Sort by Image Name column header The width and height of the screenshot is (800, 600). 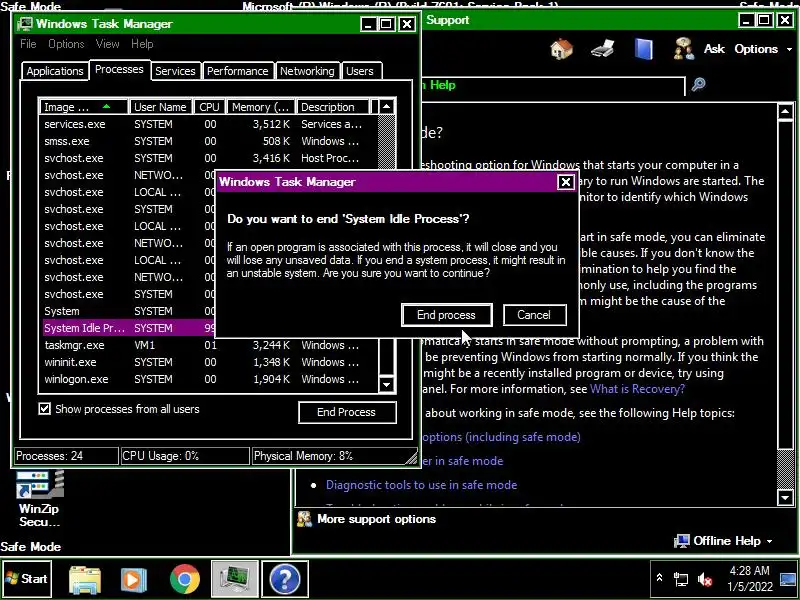click(84, 107)
